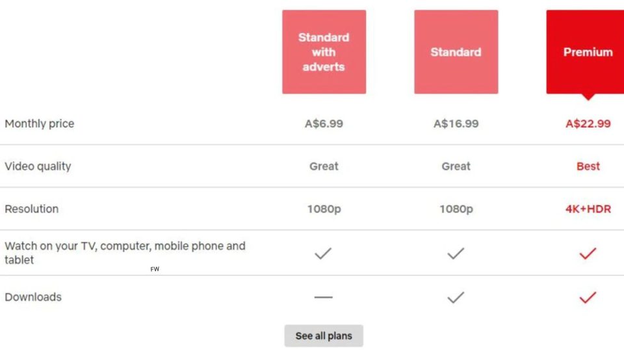The height and width of the screenshot is (364, 624).
Task: Choose the Premium plan tile
Action: point(587,52)
